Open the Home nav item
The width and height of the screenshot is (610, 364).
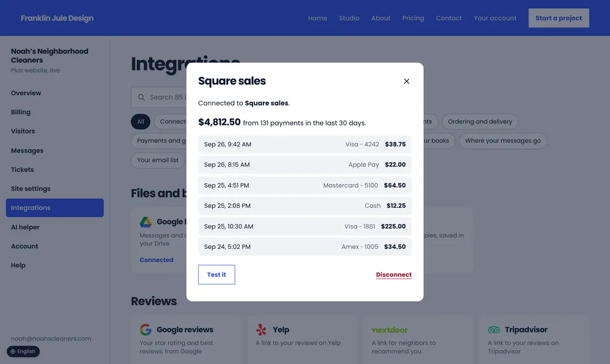pyautogui.click(x=317, y=18)
